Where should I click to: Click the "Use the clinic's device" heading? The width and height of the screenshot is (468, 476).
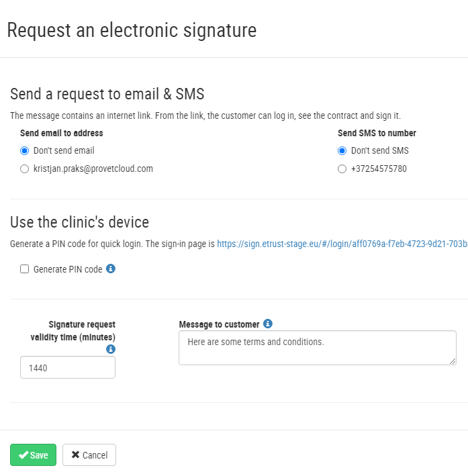(x=79, y=222)
